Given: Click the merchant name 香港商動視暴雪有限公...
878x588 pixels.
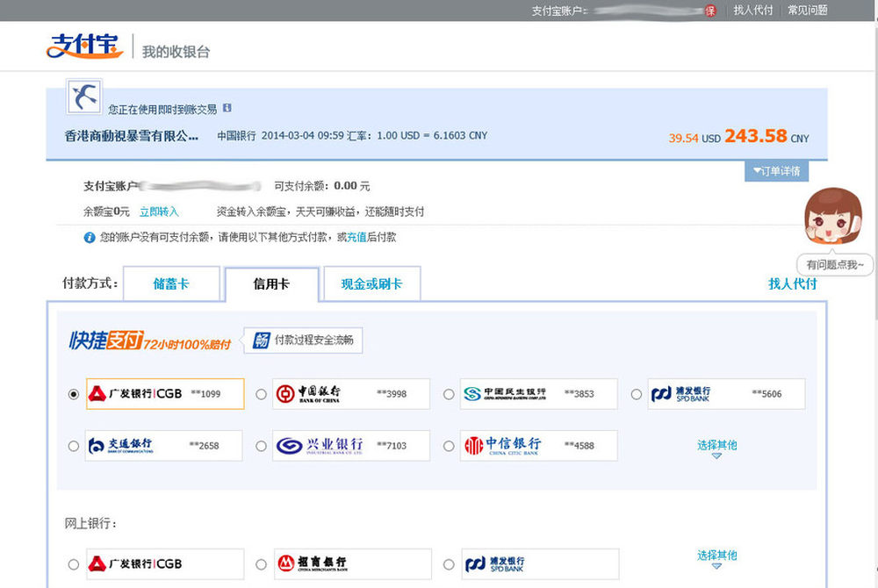Looking at the screenshot, I should (132, 135).
